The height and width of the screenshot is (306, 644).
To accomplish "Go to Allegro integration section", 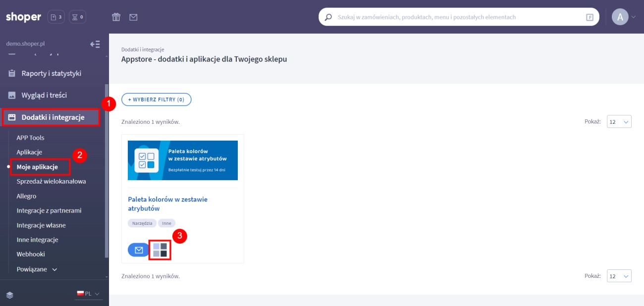I will click(x=26, y=196).
